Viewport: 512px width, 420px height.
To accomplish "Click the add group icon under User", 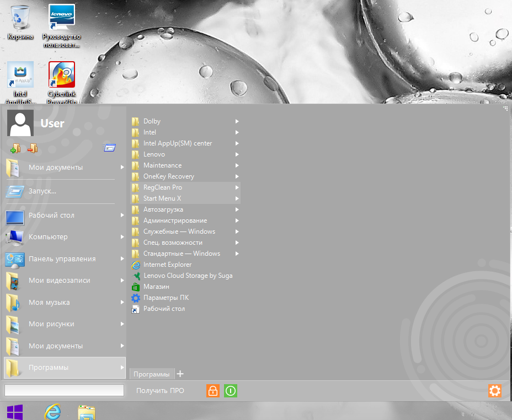I will tap(15, 148).
